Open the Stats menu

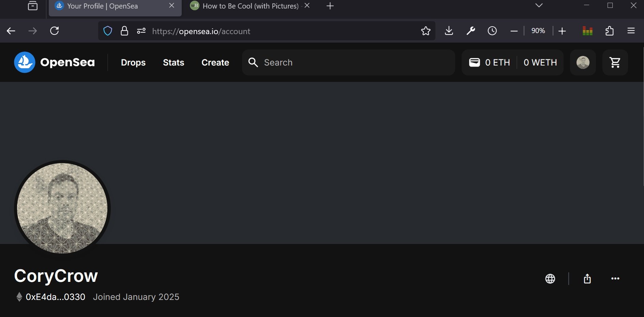tap(174, 62)
